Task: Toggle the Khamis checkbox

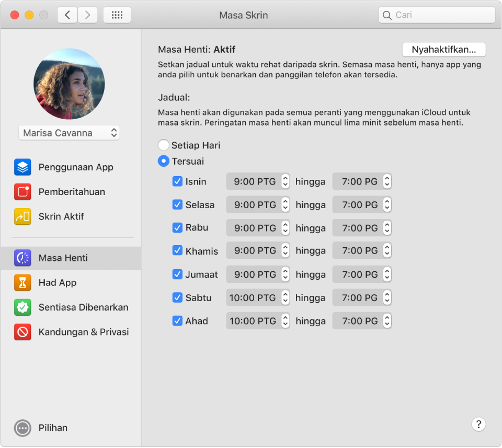Action: pos(177,250)
